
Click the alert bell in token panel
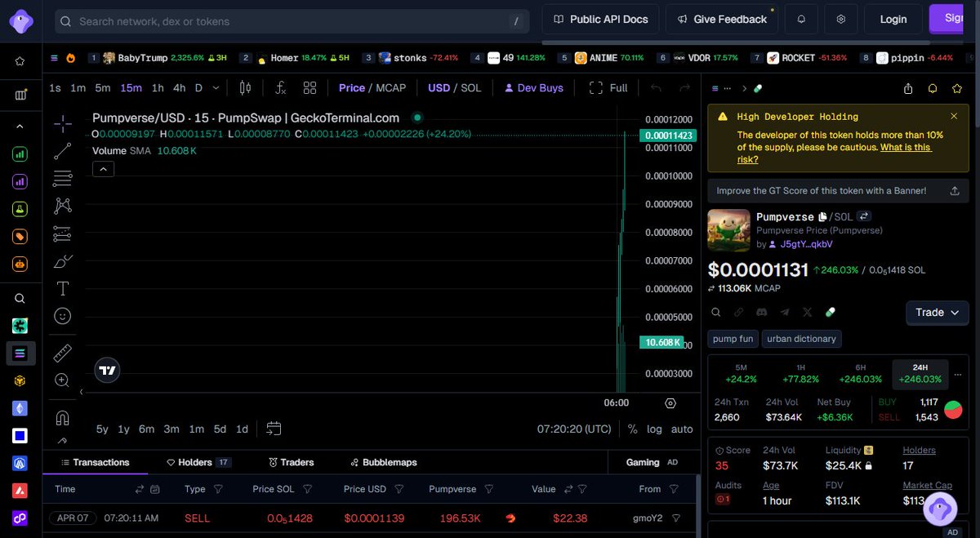point(933,88)
